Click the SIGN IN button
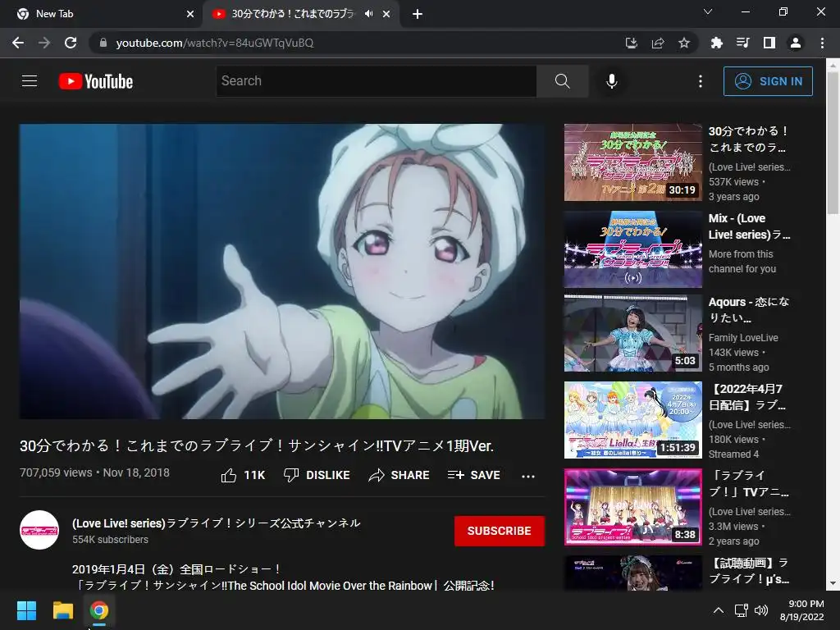The image size is (840, 630). (768, 81)
